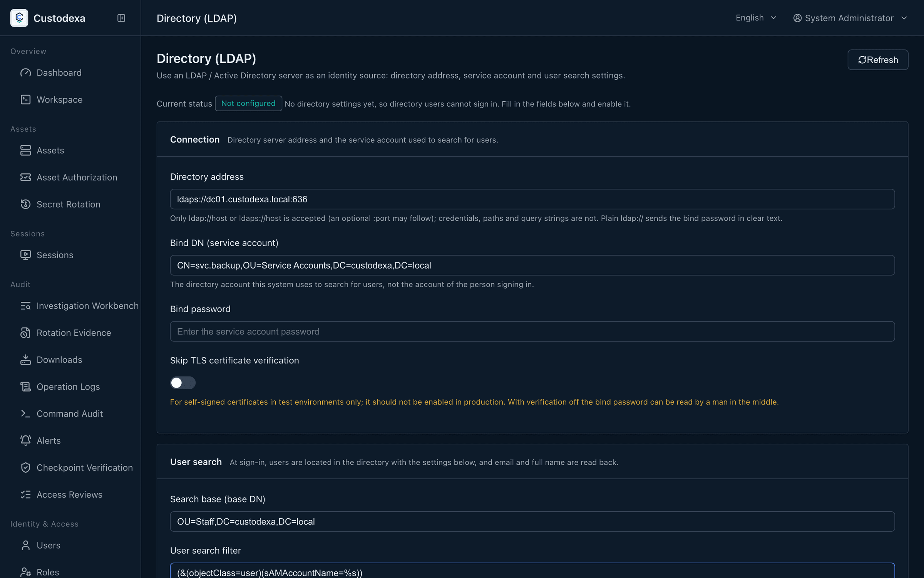924x578 pixels.
Task: Select the Secret Rotation icon
Action: [x=25, y=204]
